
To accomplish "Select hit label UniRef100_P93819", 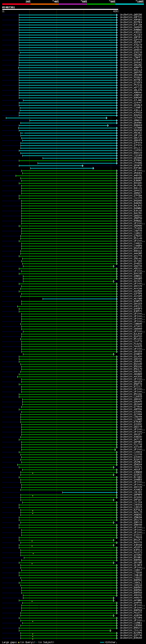I will click(x=131, y=77).
